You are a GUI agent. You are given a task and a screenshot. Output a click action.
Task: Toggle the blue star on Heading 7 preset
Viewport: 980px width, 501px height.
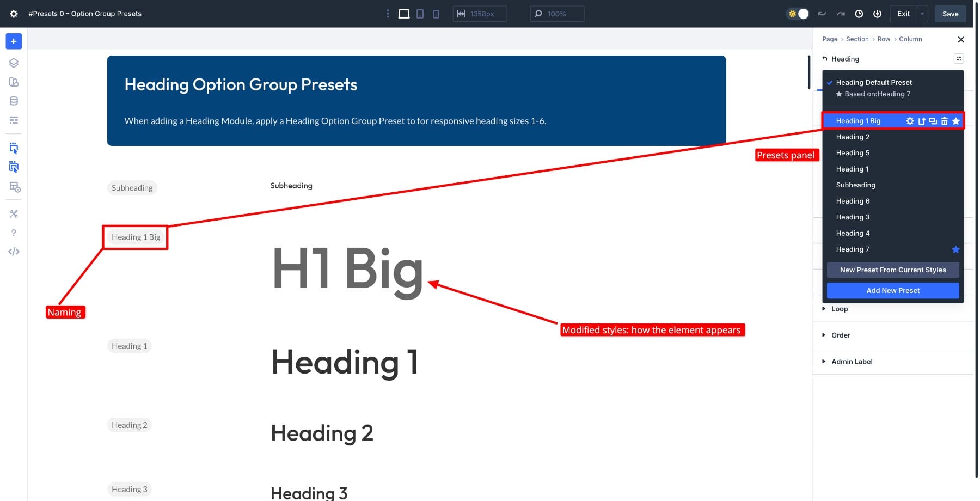pos(955,249)
